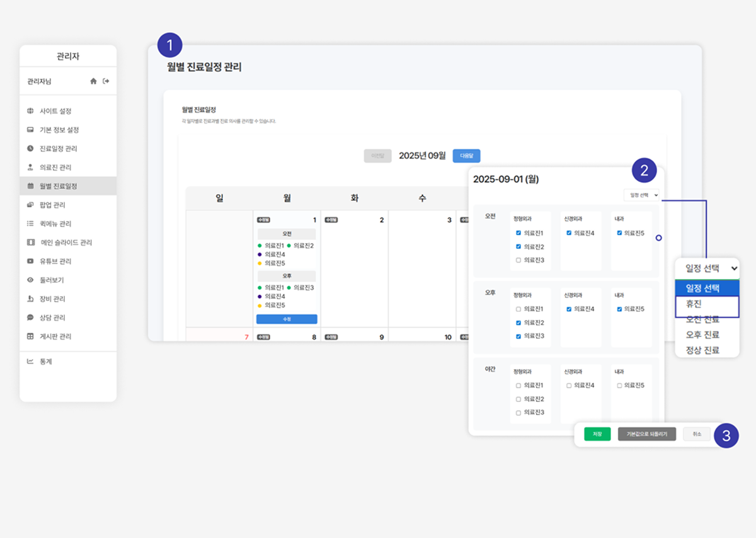Uncheck 의료진4 under 오전 신경외과
This screenshot has width=756, height=538.
click(569, 233)
